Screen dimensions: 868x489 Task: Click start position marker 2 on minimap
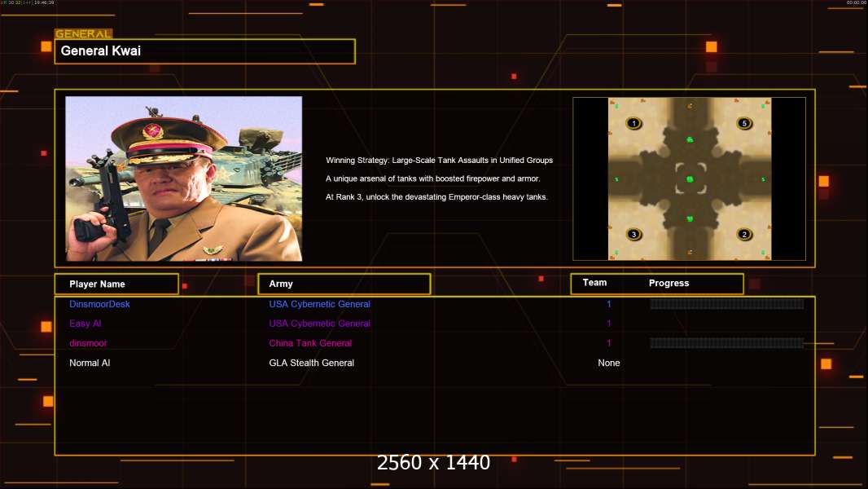pyautogui.click(x=744, y=234)
